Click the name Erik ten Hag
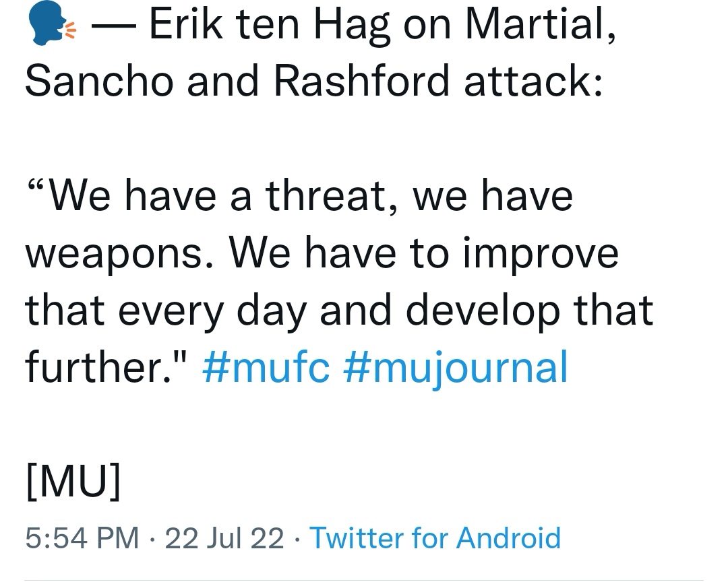 [269, 26]
